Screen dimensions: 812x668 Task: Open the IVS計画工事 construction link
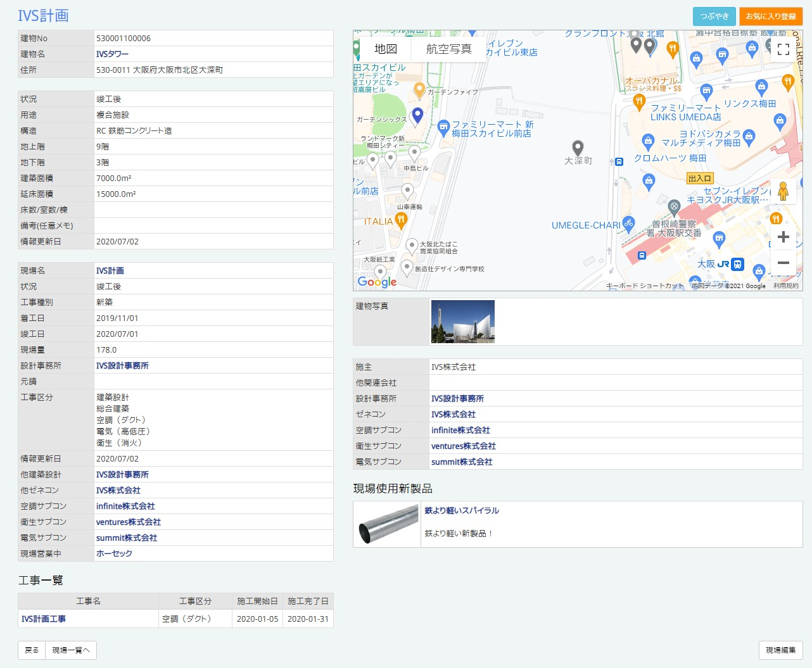point(44,619)
